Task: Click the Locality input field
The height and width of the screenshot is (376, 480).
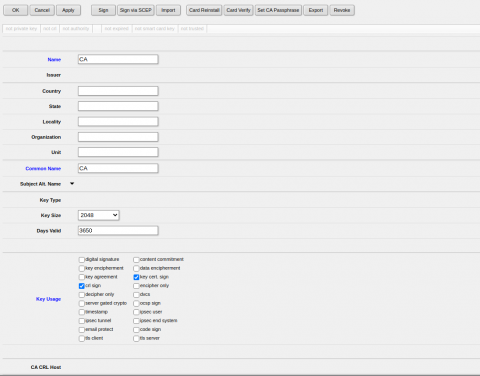Action: coord(118,122)
